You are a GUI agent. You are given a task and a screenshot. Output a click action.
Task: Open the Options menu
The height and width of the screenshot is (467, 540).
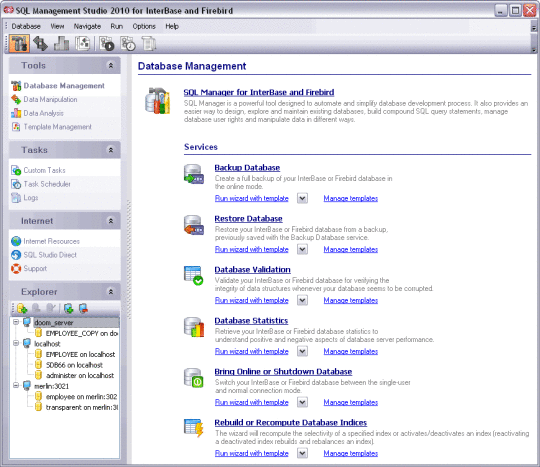click(x=144, y=26)
